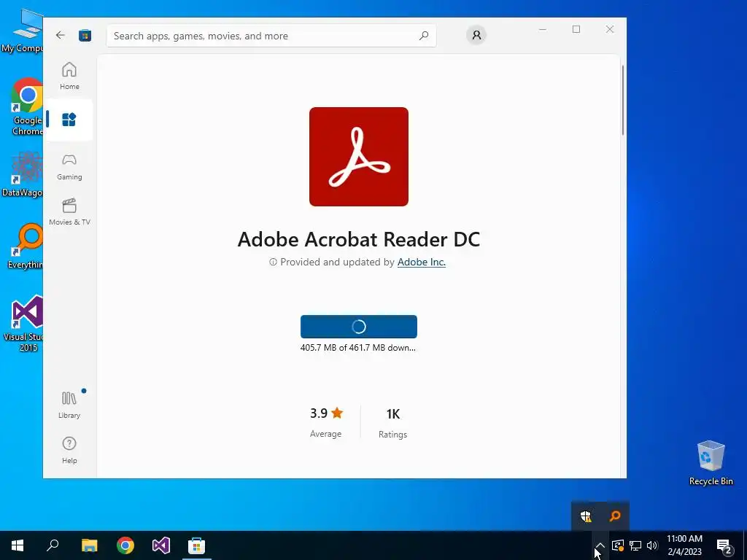Open Windows Security icon in tray overflow
The width and height of the screenshot is (747, 560).
586,516
